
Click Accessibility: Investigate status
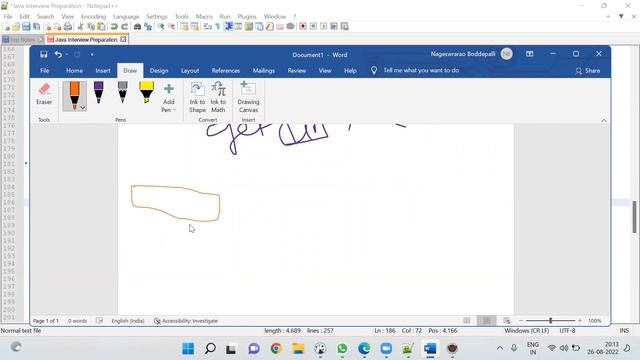(x=186, y=321)
